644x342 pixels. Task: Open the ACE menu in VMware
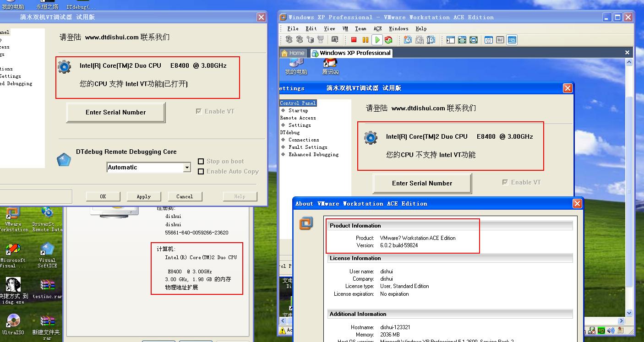click(377, 28)
